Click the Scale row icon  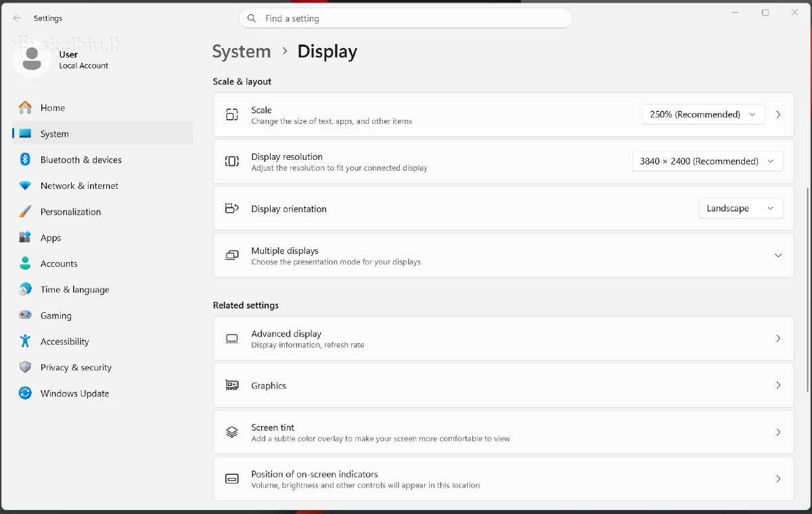tap(232, 114)
